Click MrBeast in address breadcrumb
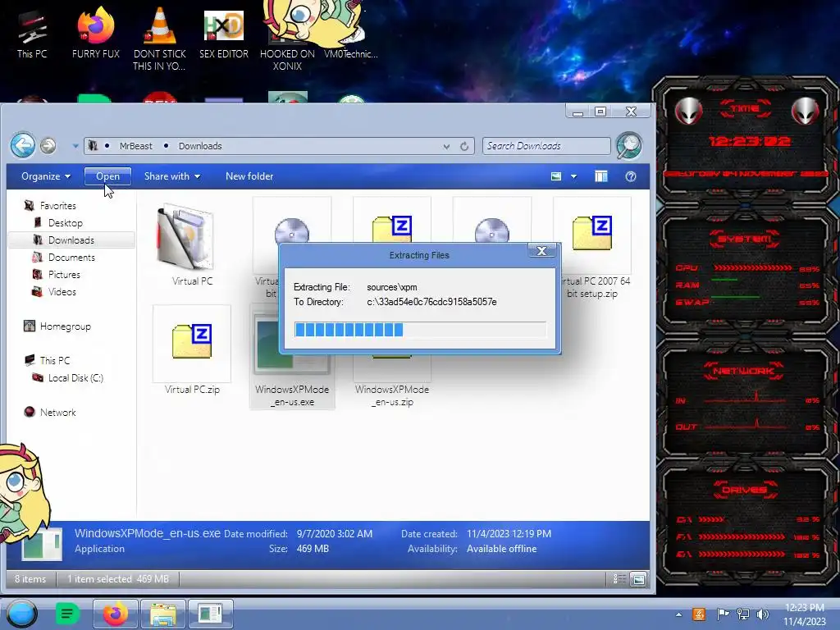The height and width of the screenshot is (630, 840). 135,146
